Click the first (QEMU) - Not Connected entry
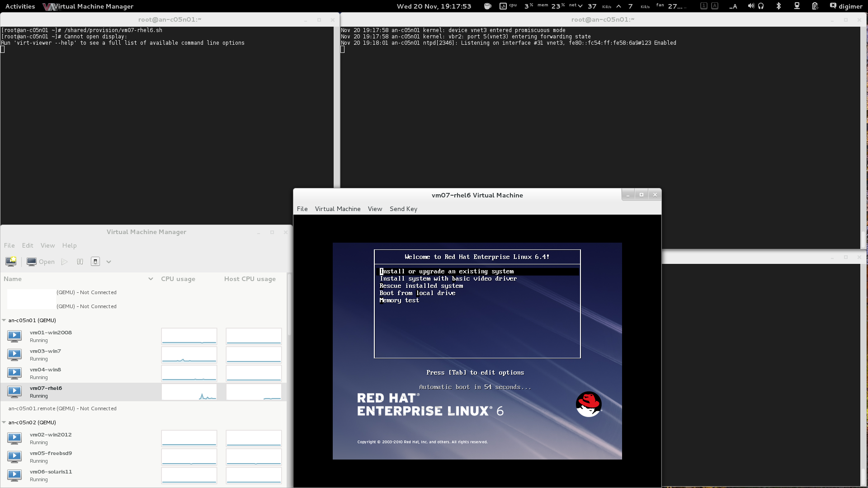 click(x=86, y=292)
